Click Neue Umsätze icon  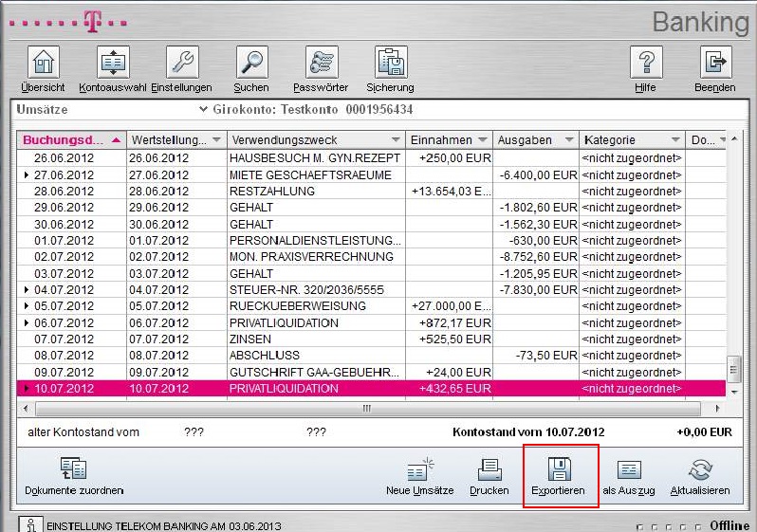point(420,469)
